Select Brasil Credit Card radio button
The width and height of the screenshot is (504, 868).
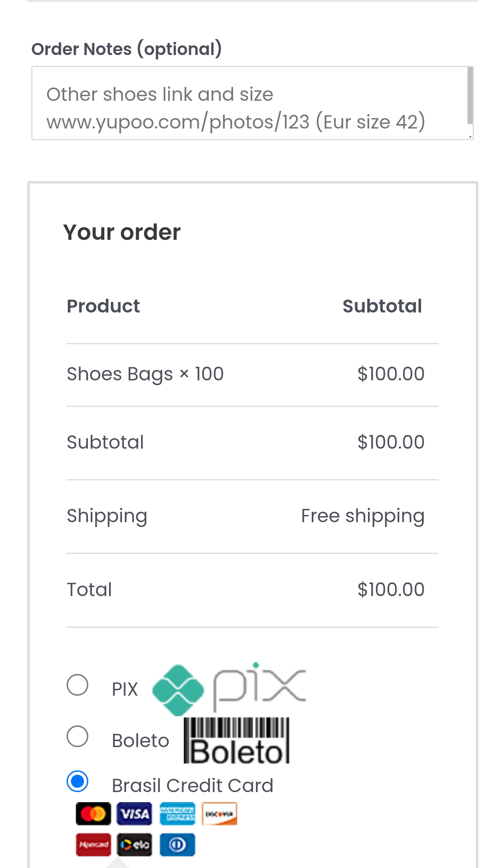(77, 781)
